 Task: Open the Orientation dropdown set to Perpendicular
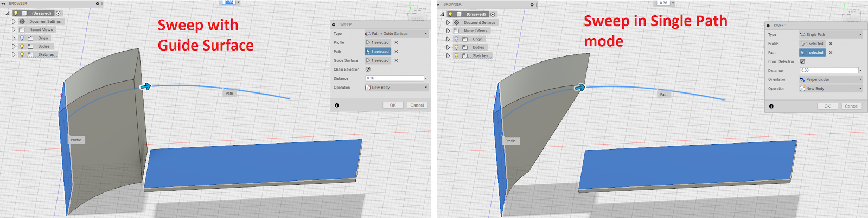click(830, 79)
